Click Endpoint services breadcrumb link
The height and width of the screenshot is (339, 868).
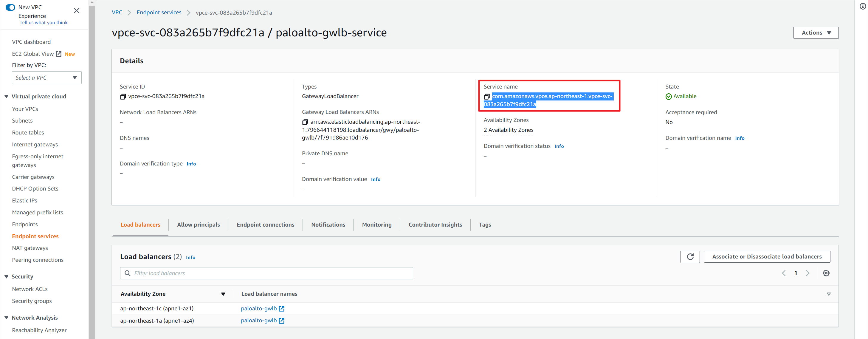(159, 13)
